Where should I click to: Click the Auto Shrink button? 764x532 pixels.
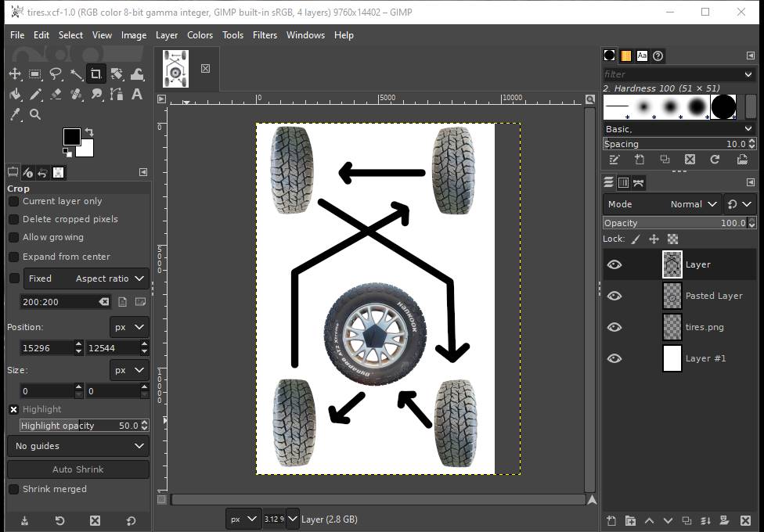click(77, 469)
